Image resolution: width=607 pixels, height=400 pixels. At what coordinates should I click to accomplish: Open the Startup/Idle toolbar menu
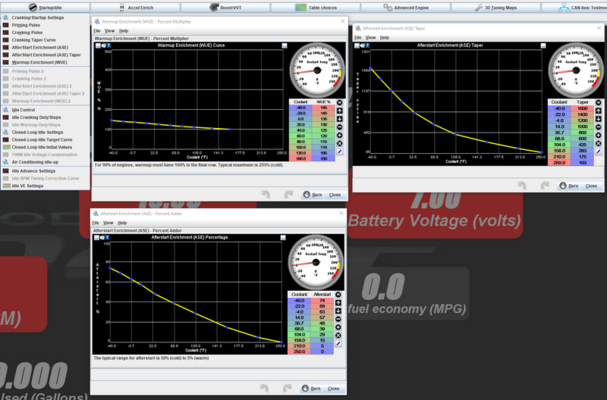(38, 7)
